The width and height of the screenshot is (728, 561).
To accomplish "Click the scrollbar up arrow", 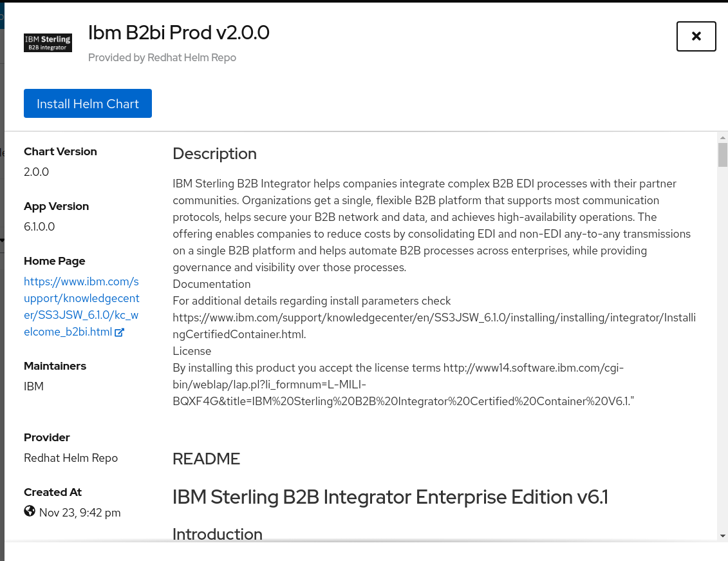I will (722, 138).
